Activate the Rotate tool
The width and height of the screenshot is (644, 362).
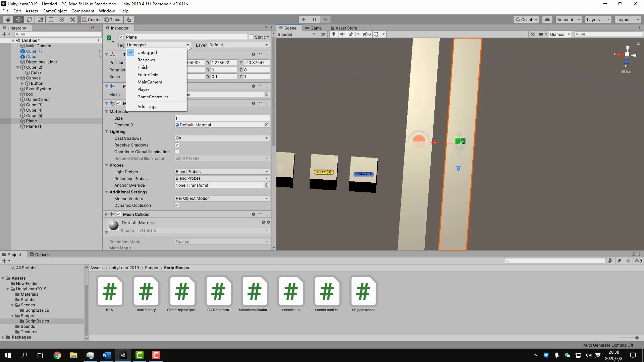coord(29,19)
